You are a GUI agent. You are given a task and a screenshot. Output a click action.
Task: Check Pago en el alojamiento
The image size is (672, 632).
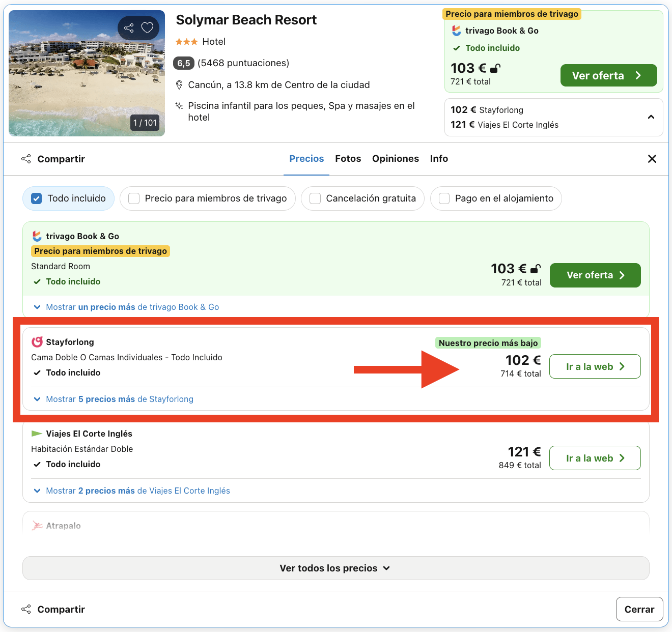444,198
